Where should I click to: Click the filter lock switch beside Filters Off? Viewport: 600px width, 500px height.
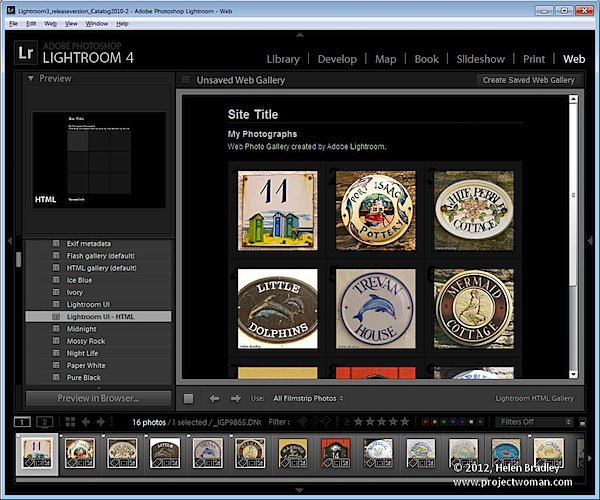point(583,422)
